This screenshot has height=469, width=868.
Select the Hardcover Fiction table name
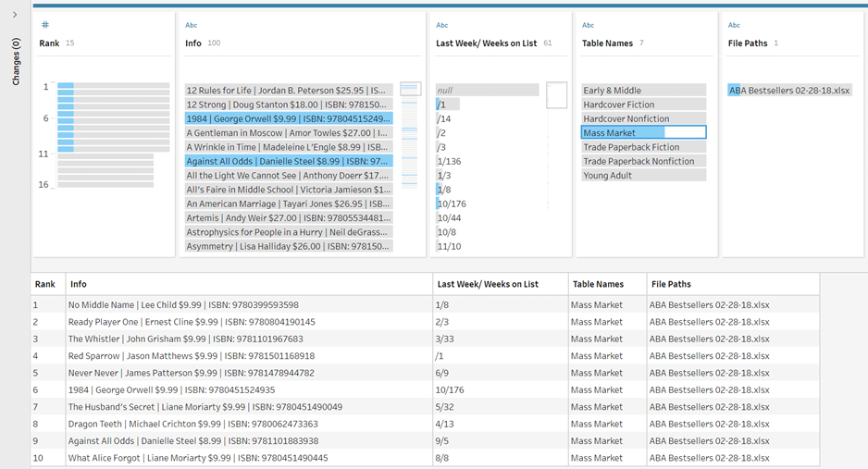644,105
